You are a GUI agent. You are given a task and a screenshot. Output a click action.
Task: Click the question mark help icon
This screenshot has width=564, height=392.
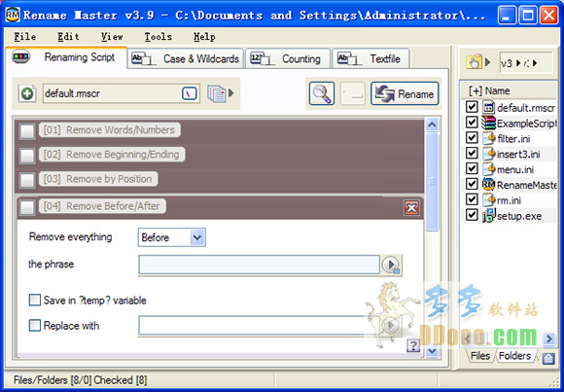[x=413, y=345]
